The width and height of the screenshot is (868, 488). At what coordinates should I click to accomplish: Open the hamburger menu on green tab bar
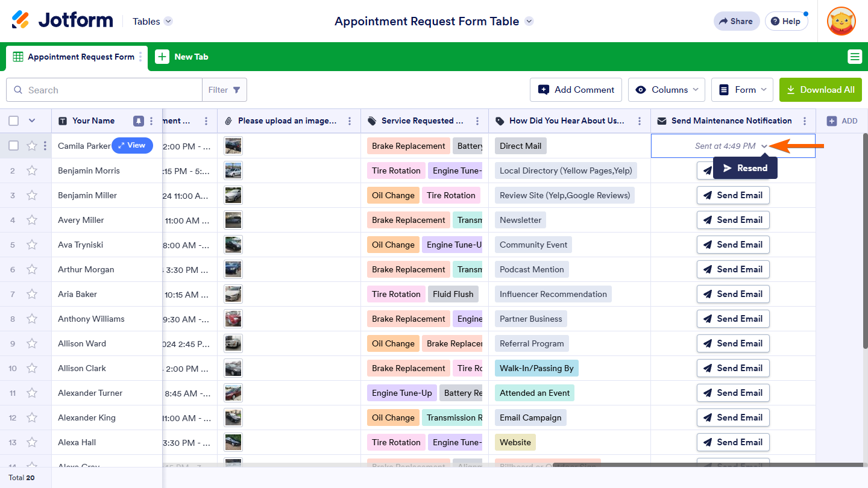(855, 57)
